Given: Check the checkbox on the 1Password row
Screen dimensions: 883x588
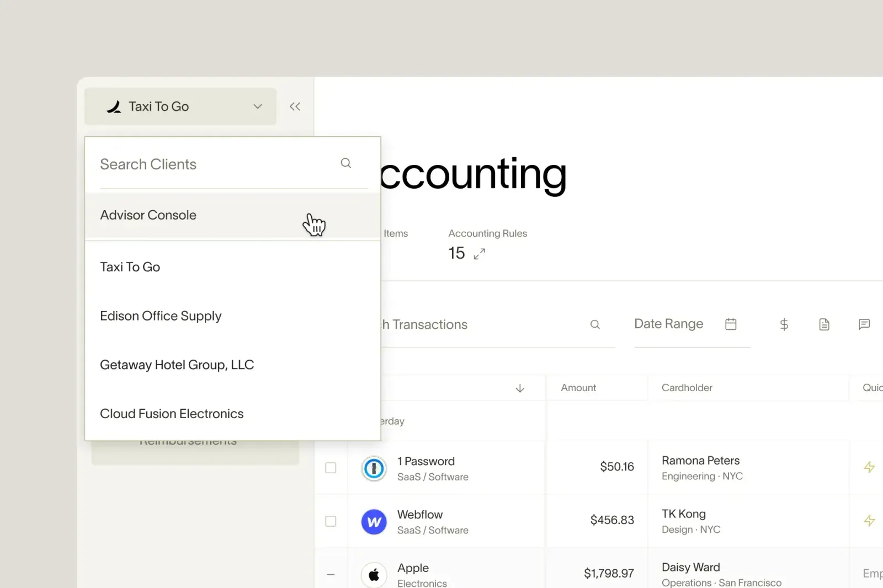Looking at the screenshot, I should 331,468.
